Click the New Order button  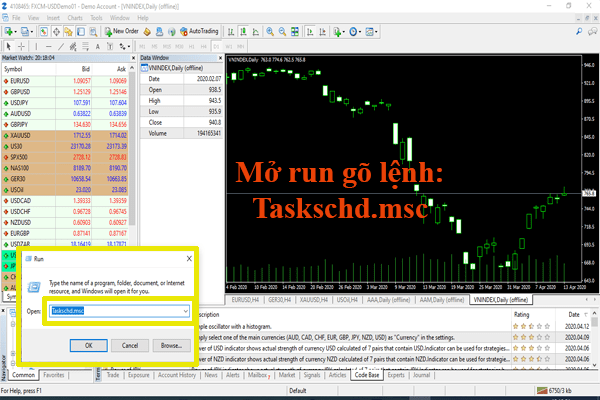(122, 31)
